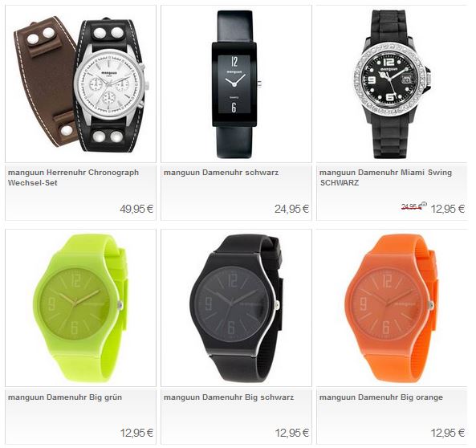The width and height of the screenshot is (476, 448).
Task: Click the 12,95 € price under Big orange
Action: coord(447,433)
